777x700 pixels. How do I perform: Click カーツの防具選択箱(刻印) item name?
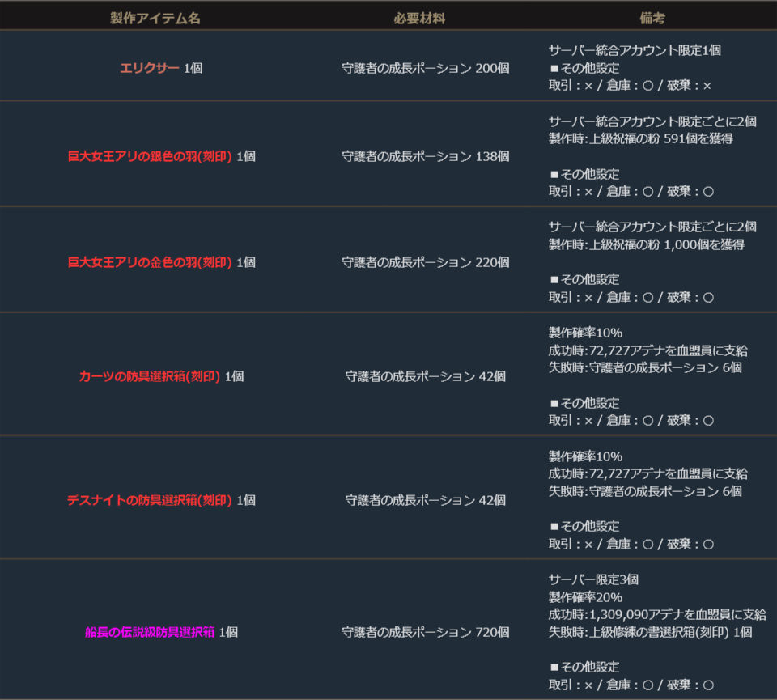(x=150, y=376)
